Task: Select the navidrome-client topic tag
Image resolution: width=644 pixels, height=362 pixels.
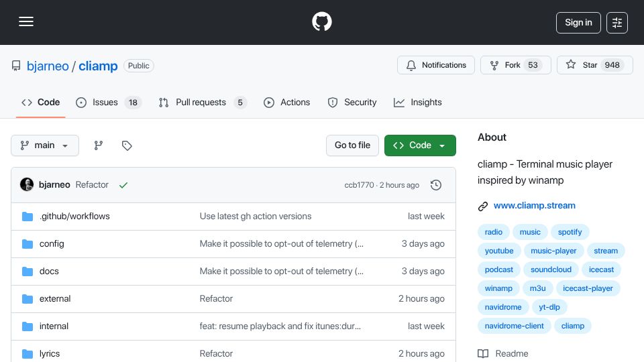Action: click(x=514, y=326)
